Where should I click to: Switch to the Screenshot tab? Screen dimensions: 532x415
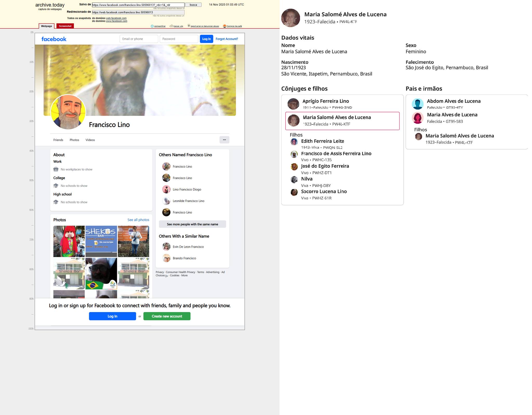tap(65, 26)
